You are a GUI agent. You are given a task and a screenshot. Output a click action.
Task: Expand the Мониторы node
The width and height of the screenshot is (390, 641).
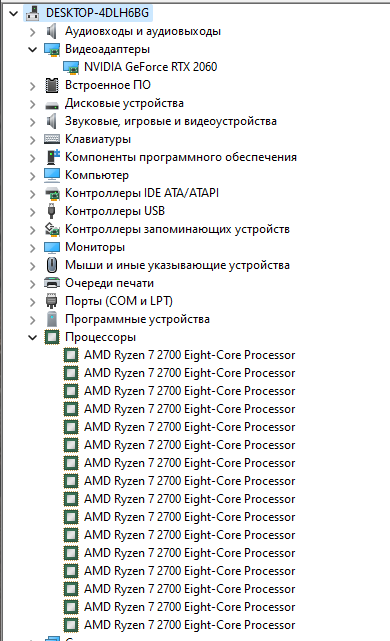click(x=33, y=248)
